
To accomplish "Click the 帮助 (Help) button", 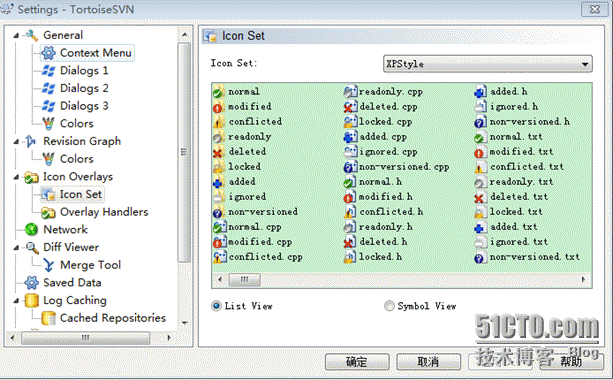I will pos(571,362).
